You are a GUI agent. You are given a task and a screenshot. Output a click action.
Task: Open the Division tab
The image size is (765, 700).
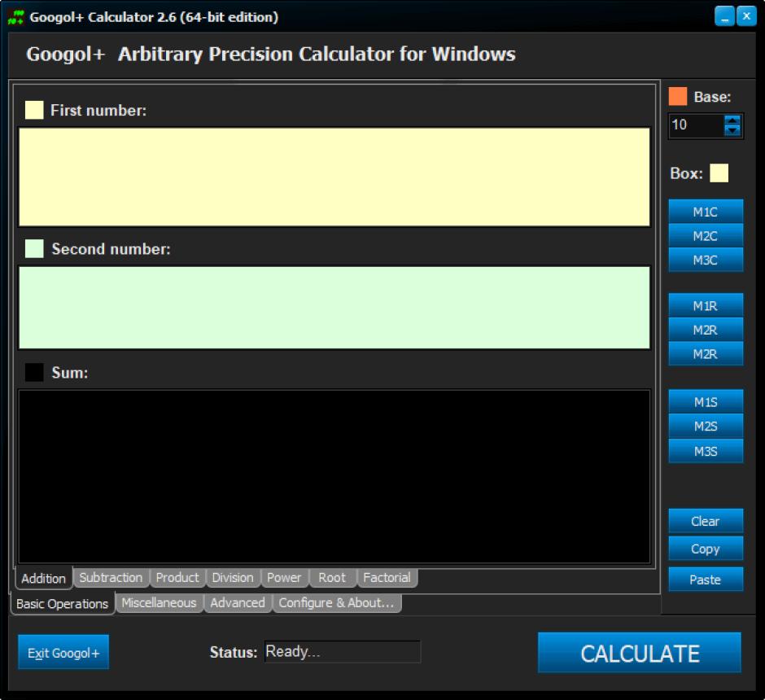click(x=233, y=578)
